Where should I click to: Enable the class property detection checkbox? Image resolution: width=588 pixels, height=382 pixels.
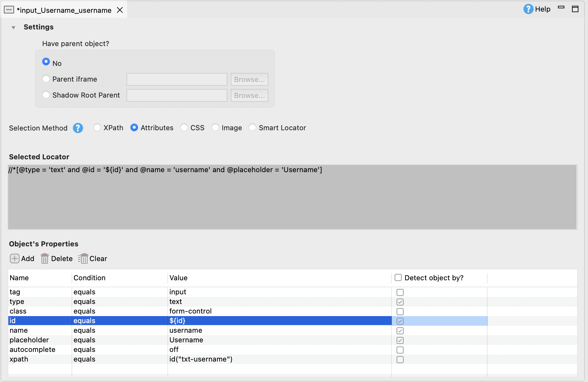(400, 311)
